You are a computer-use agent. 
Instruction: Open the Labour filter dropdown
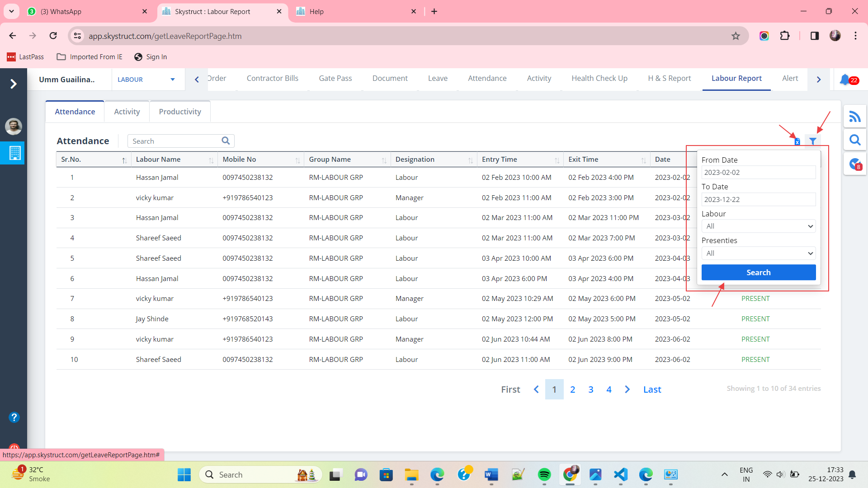coord(758,226)
